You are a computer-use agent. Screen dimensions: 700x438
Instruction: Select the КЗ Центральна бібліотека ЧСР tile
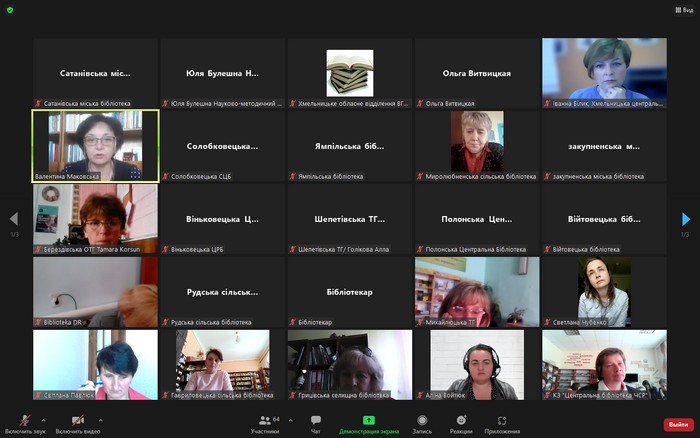(604, 365)
